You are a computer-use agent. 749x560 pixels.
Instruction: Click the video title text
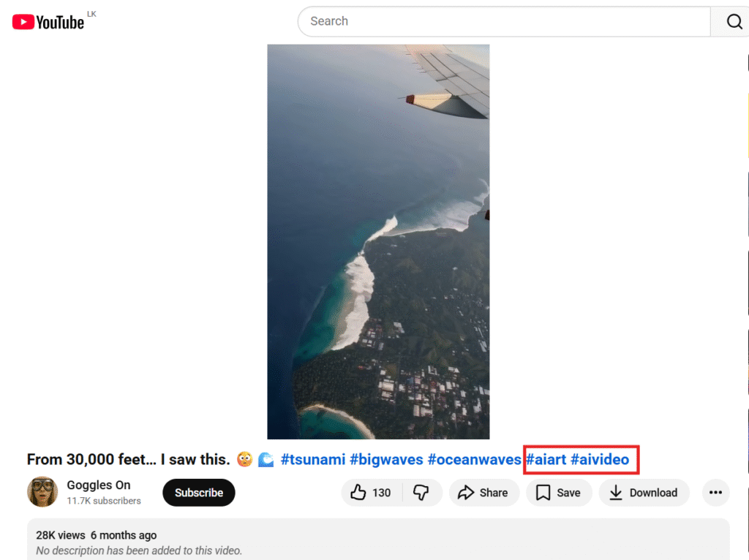(128, 460)
